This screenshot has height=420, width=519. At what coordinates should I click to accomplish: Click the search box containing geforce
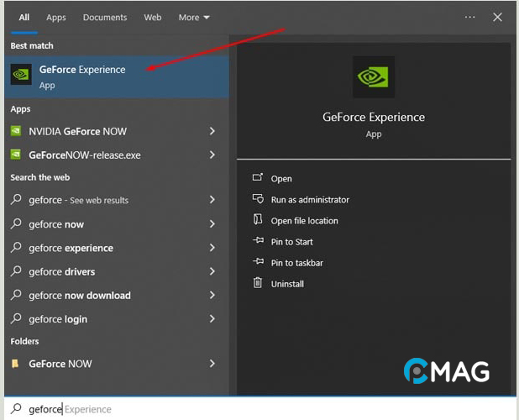click(252, 409)
